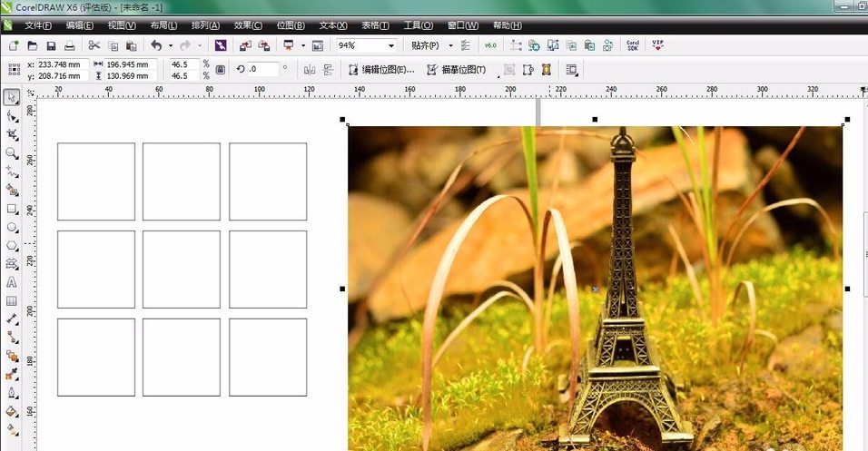Select the Text tool
The height and width of the screenshot is (451, 868).
tap(12, 282)
